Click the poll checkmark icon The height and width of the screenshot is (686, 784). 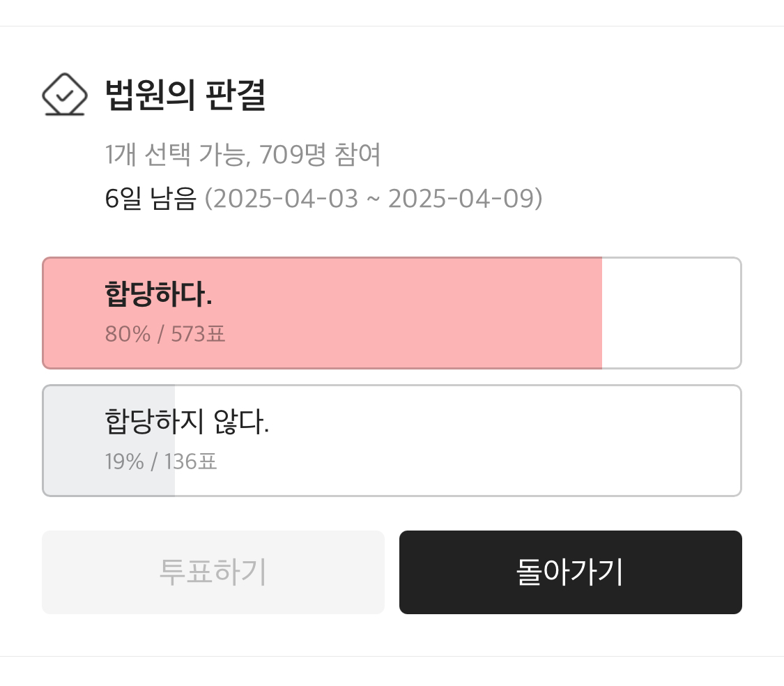tap(64, 96)
